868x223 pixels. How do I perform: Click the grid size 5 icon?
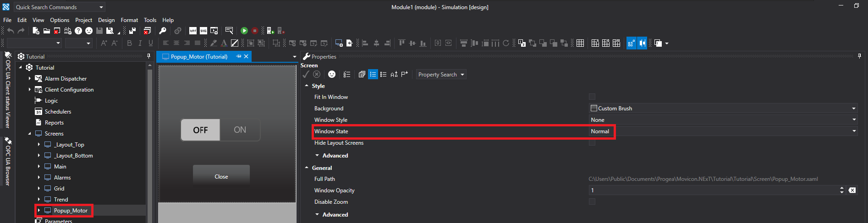(595, 43)
